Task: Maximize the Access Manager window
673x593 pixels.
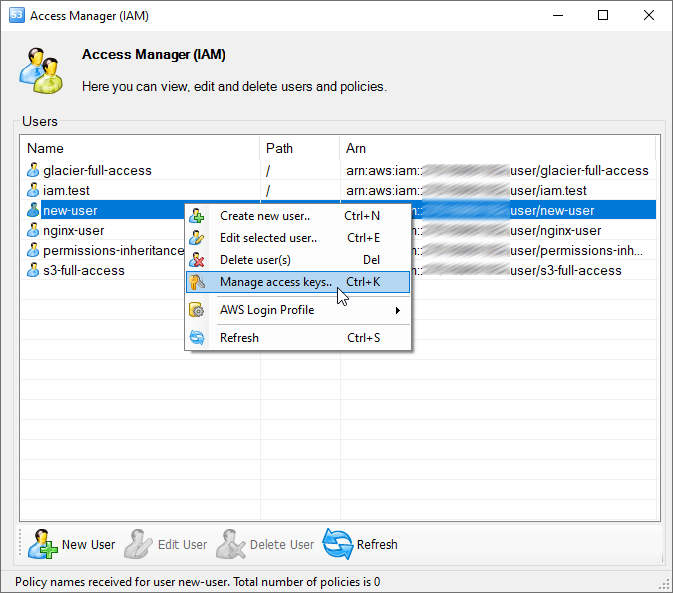Action: point(603,15)
